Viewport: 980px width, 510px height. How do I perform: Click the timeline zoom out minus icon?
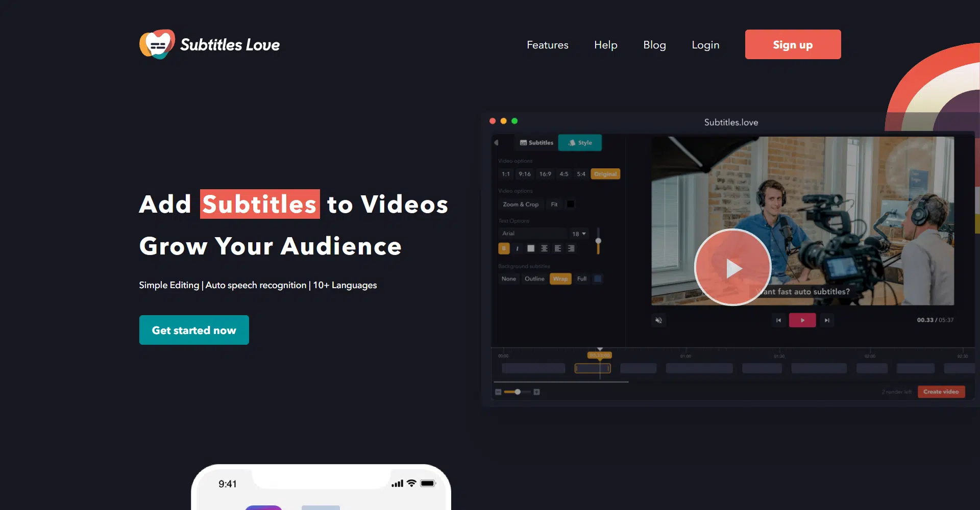(x=498, y=392)
